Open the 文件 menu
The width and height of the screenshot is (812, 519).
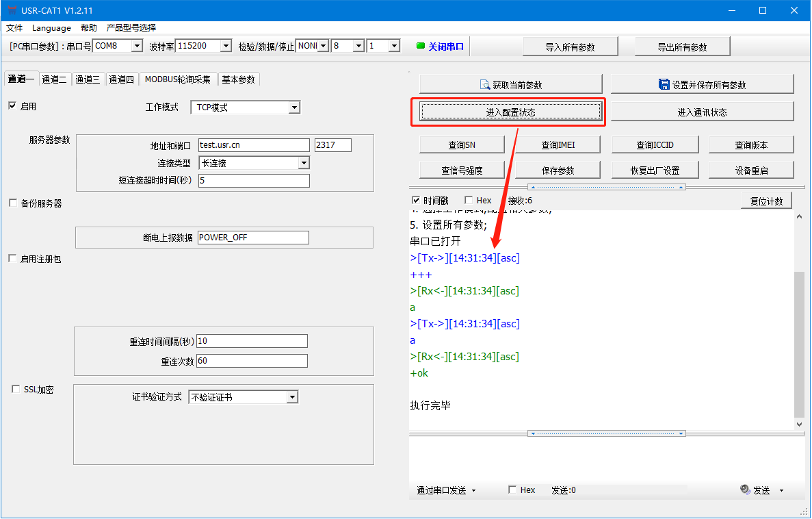tap(14, 28)
